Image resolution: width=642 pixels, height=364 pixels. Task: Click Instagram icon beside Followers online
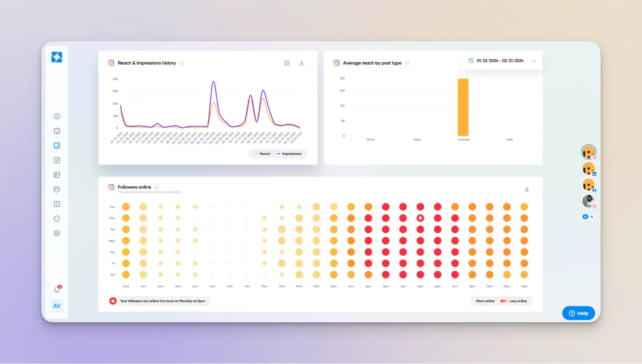tap(111, 187)
